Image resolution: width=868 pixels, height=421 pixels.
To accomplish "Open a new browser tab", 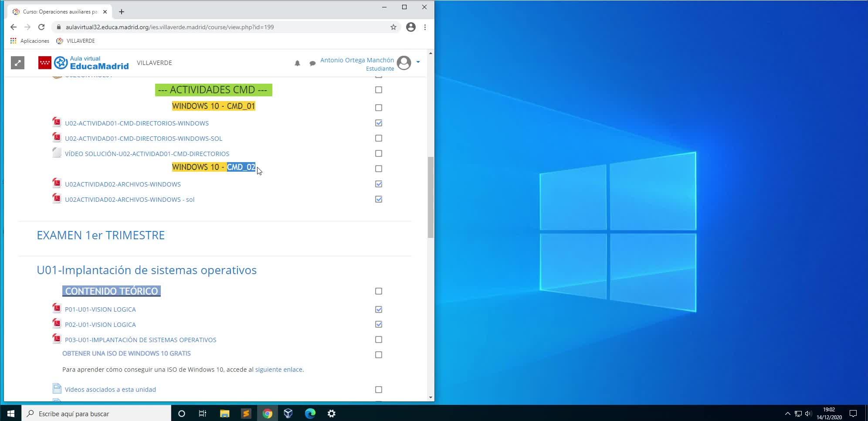I will tap(122, 12).
